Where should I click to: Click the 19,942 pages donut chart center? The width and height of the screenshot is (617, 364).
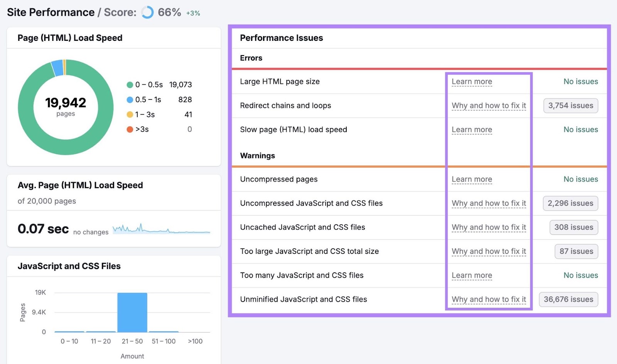point(66,107)
